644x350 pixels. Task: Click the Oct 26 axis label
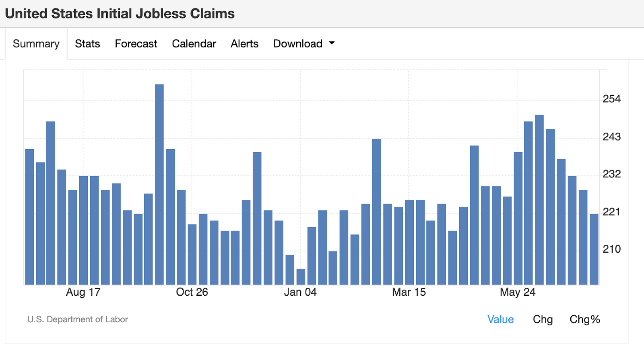point(192,292)
